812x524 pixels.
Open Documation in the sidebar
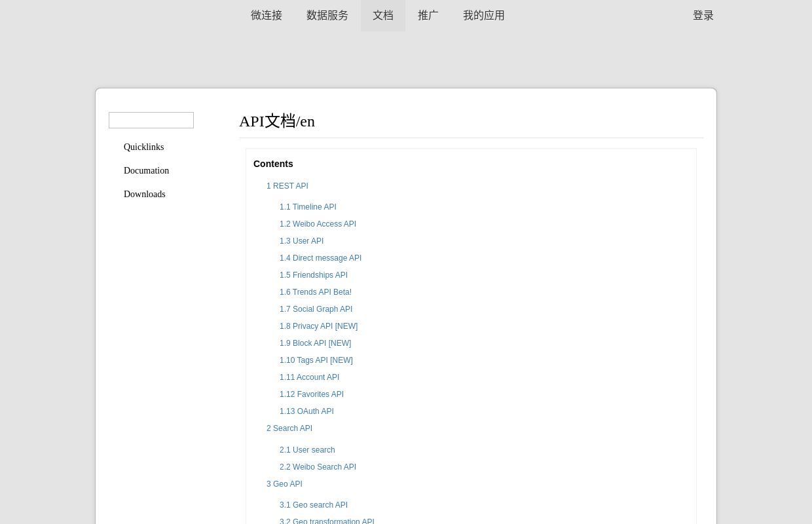pyautogui.click(x=147, y=171)
